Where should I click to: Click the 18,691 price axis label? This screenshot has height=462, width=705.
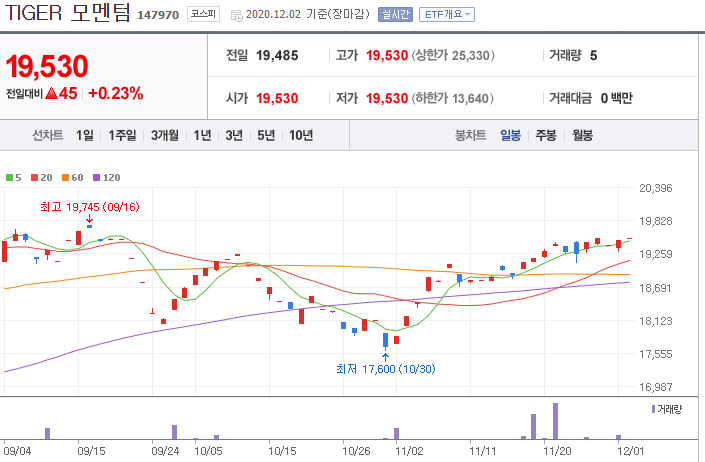[656, 288]
